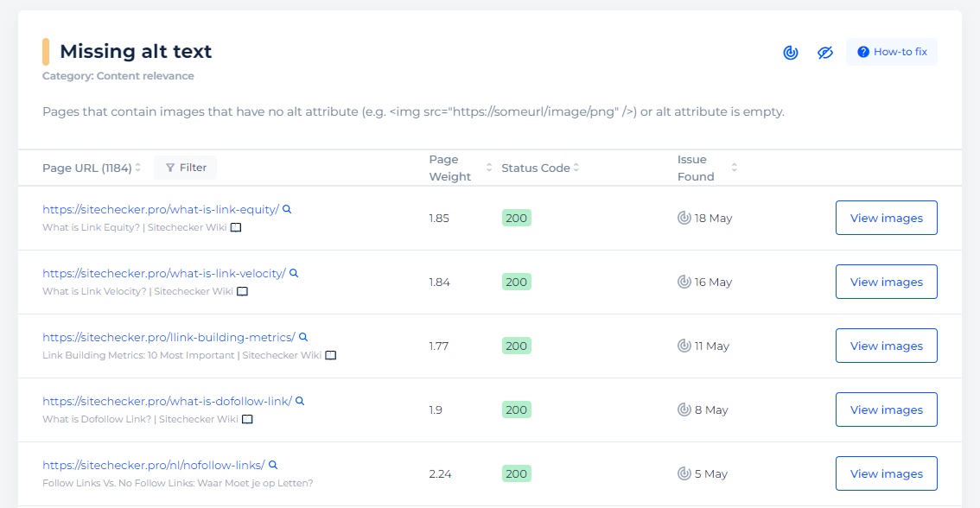Screen dimensions: 980x508
Task: View images for llink-building-metrics page
Action: click(887, 346)
